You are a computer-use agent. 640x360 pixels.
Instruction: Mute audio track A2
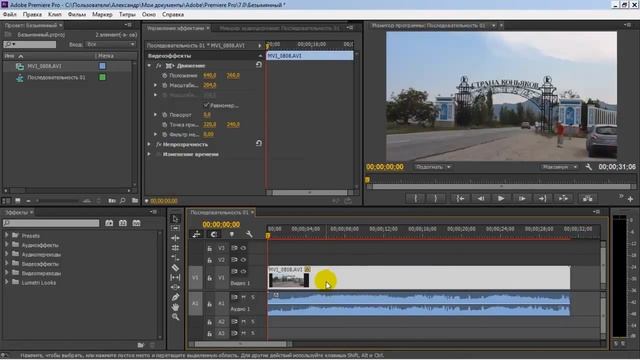coord(244,322)
